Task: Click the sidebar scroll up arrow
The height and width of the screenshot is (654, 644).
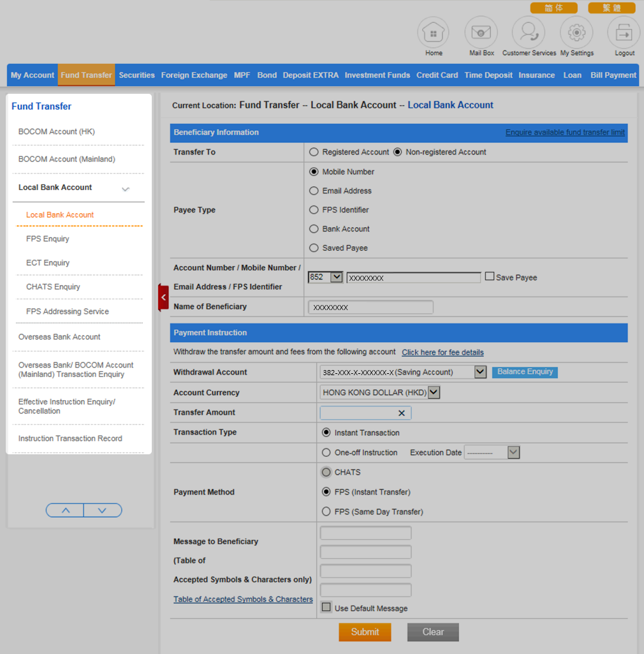Action: coord(65,510)
